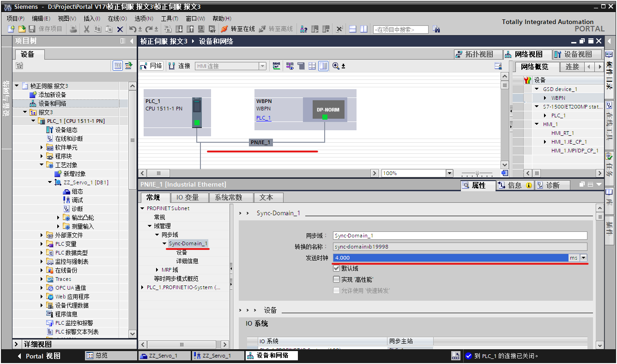Click the Save project button
Image resolution: width=617 pixels, height=364 pixels.
click(x=45, y=29)
